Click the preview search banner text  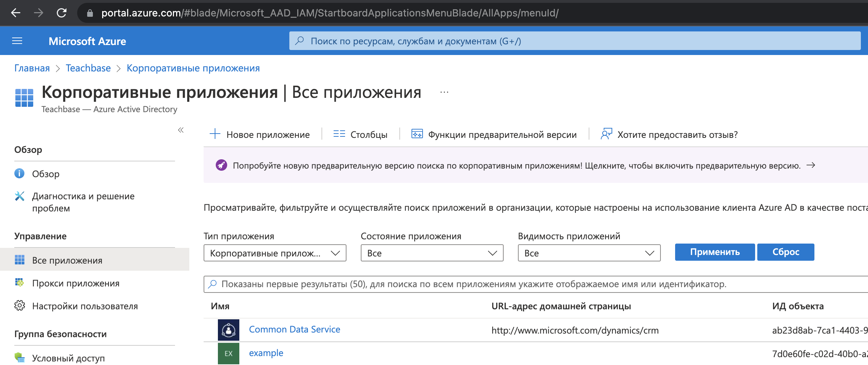(517, 166)
